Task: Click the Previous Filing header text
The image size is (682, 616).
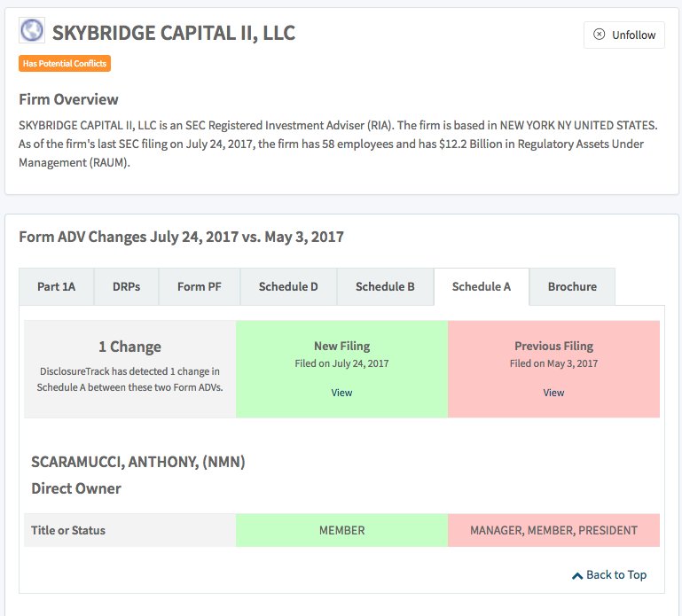Action: (553, 346)
